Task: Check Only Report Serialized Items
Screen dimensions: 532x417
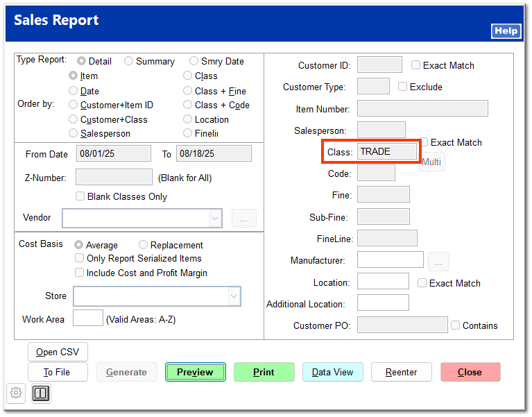Action: pos(79,258)
